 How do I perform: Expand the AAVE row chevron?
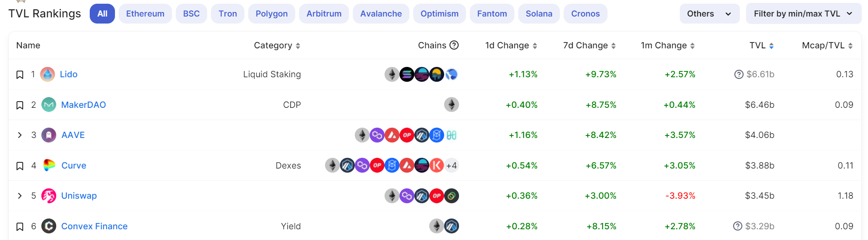click(x=20, y=135)
